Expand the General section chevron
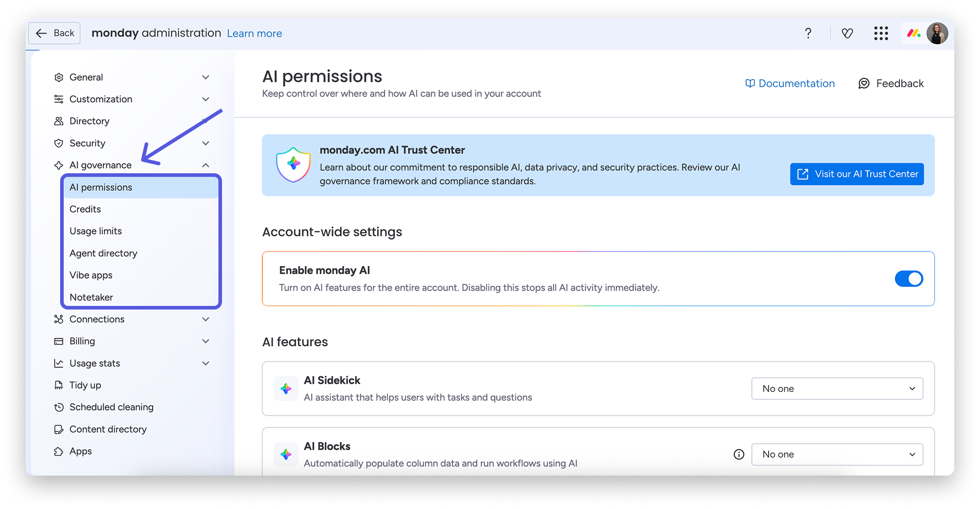 click(206, 78)
